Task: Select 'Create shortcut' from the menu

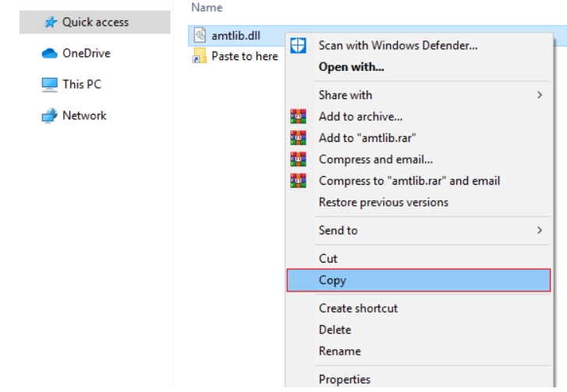Action: [x=358, y=309]
